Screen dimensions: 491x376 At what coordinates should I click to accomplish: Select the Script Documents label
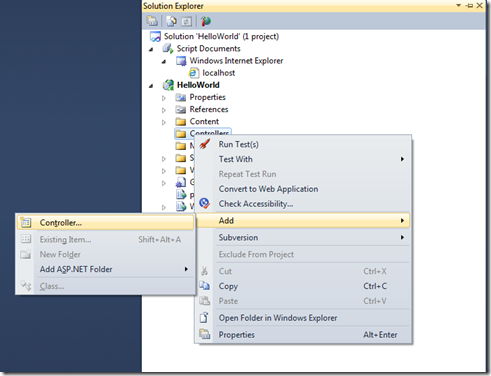(208, 49)
